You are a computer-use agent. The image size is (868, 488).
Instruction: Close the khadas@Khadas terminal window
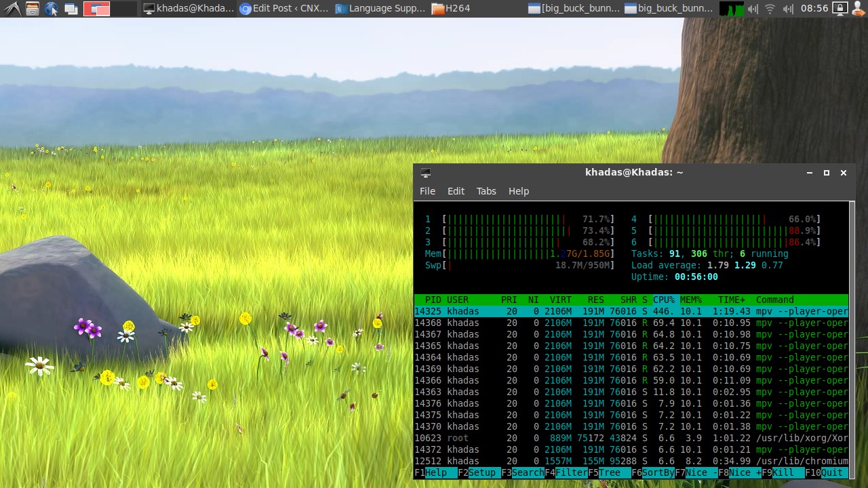pyautogui.click(x=844, y=173)
